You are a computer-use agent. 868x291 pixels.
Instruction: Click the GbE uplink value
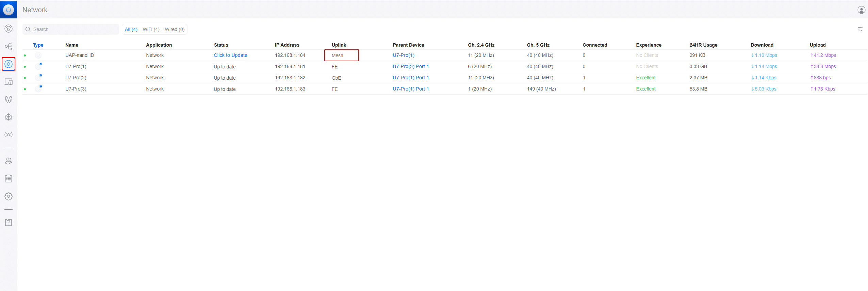click(x=336, y=78)
